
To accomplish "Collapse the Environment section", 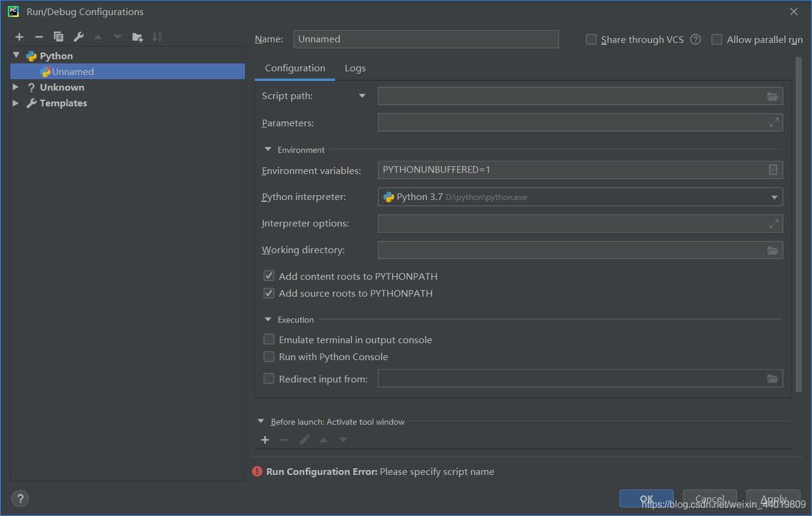I will [267, 149].
